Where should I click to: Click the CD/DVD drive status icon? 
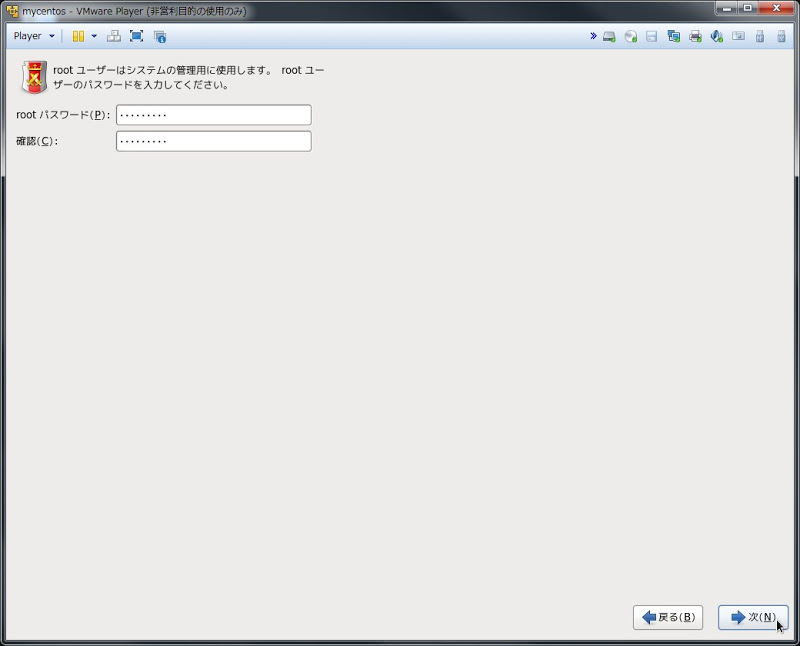pyautogui.click(x=629, y=36)
